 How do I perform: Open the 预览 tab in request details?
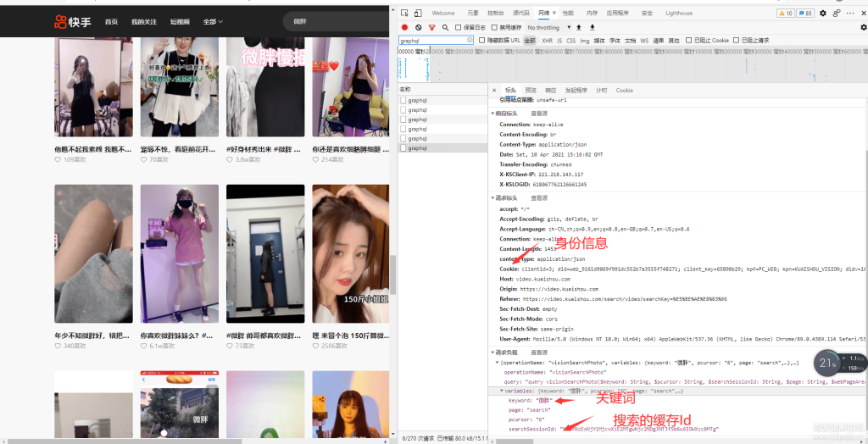point(531,90)
